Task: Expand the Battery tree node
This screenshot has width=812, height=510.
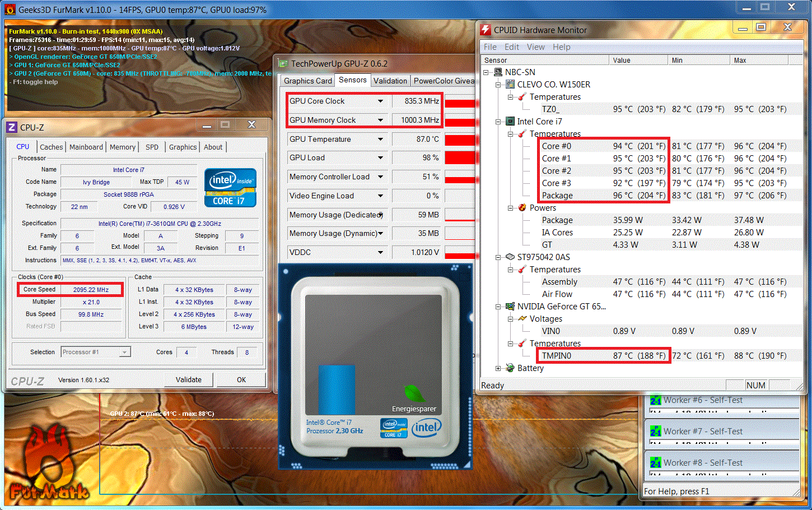Action: (x=498, y=368)
